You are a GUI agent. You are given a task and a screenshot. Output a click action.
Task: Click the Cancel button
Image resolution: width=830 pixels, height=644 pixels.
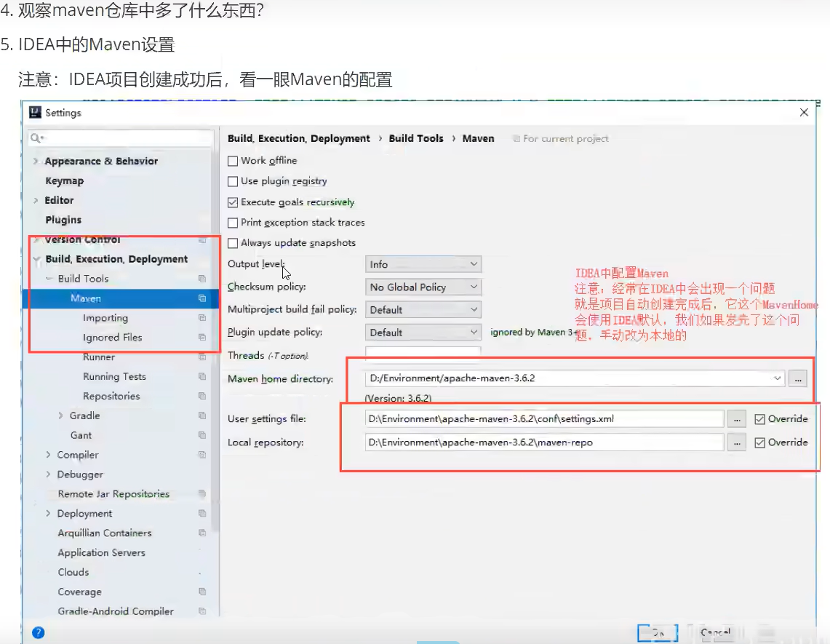tap(715, 632)
